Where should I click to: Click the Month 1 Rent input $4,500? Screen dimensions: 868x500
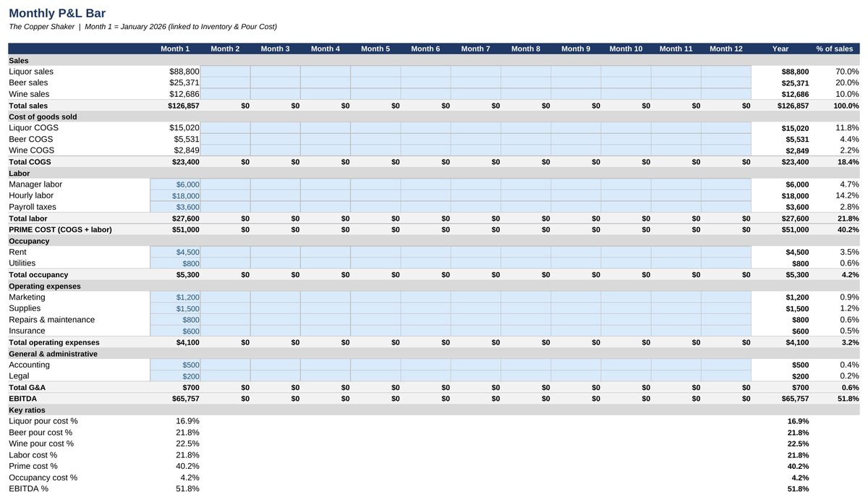tap(175, 253)
